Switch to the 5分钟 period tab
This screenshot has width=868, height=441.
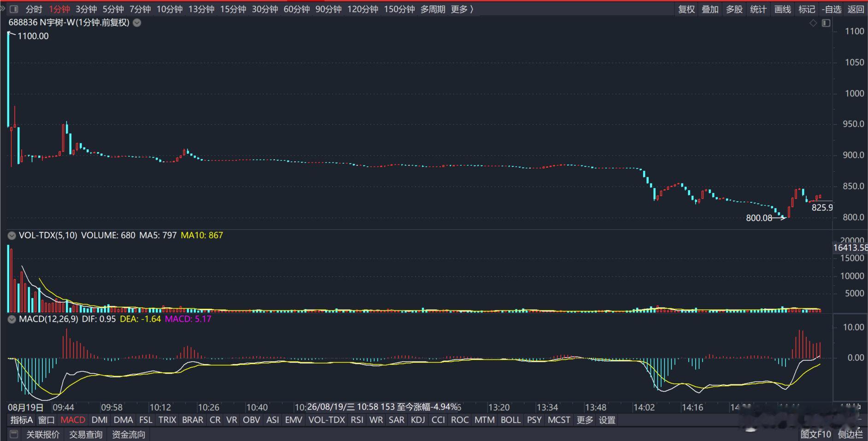(113, 9)
